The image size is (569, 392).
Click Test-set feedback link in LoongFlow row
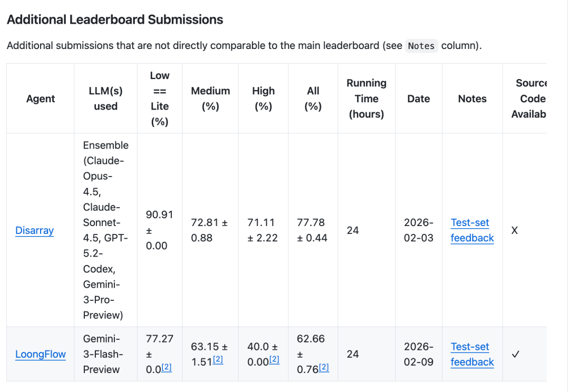pyautogui.click(x=472, y=354)
